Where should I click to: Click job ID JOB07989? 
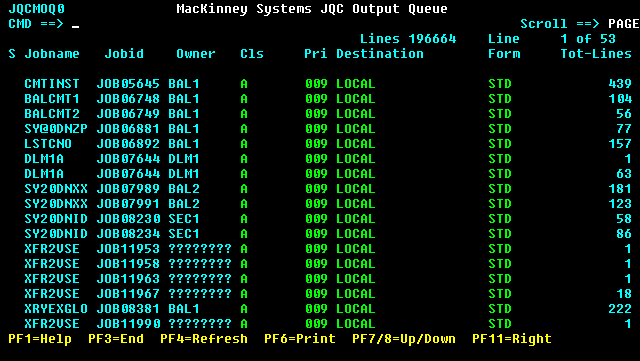(x=128, y=189)
